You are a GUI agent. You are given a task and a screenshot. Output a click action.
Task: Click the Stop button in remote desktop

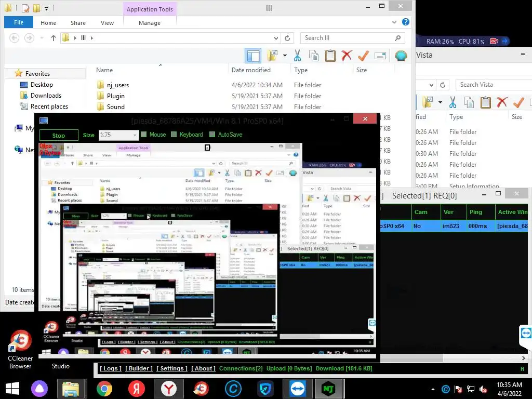point(59,136)
